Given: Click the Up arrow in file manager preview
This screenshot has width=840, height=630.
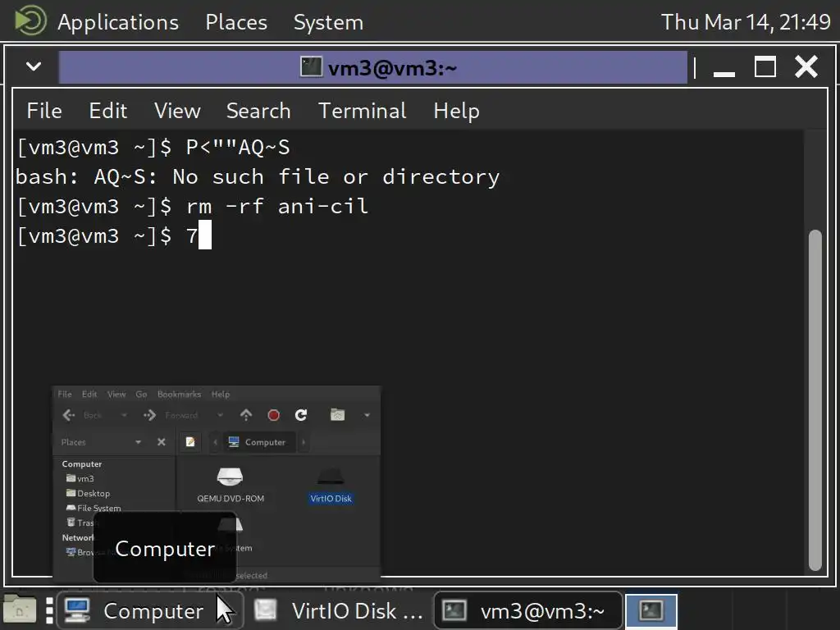Looking at the screenshot, I should [x=246, y=414].
